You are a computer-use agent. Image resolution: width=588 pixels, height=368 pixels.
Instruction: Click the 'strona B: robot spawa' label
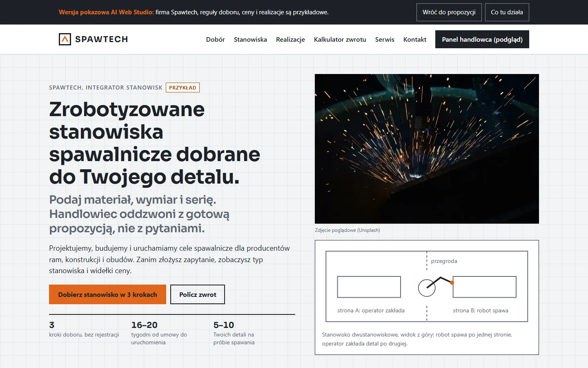click(481, 310)
